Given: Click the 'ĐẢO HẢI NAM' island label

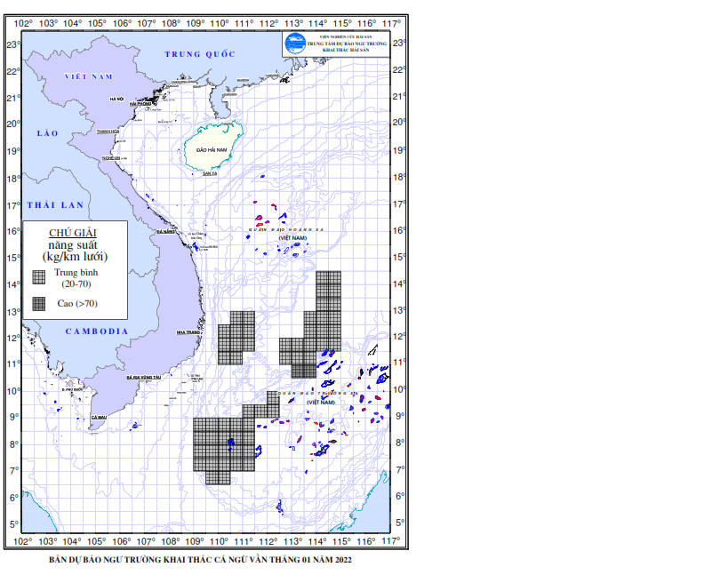Looking at the screenshot, I should (212, 150).
